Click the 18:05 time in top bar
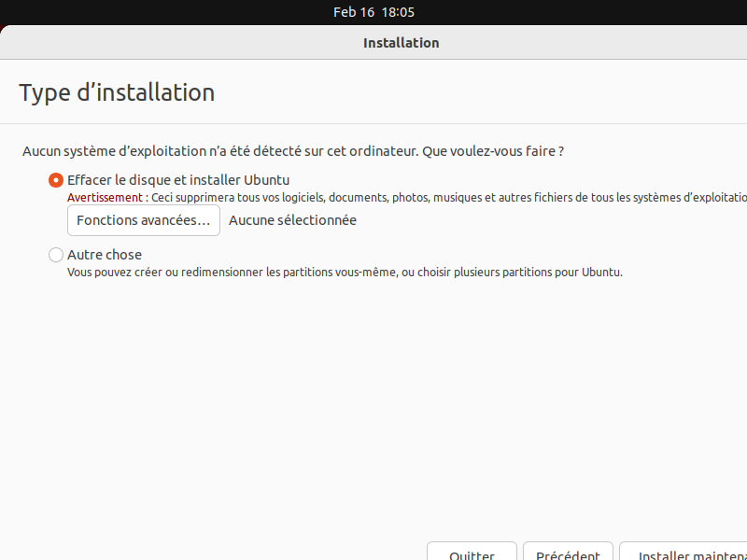 398,12
